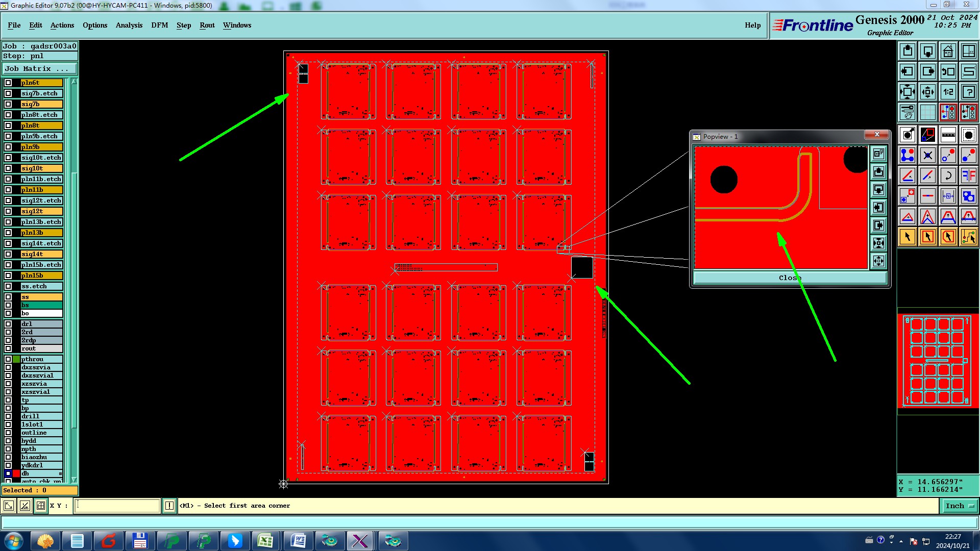Click the rotate feature arrow icon

948,176
